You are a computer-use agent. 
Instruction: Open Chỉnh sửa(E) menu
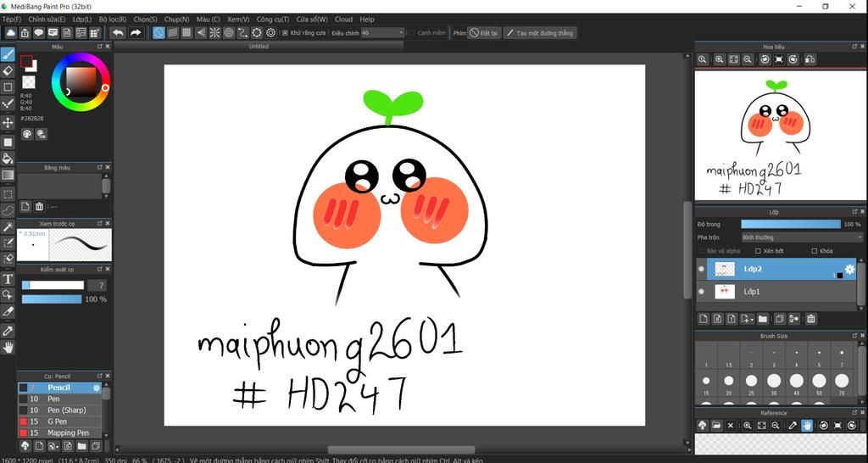tap(47, 19)
